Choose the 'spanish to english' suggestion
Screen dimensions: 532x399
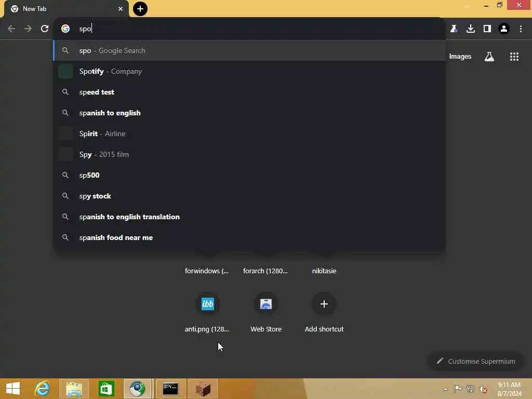click(249, 113)
